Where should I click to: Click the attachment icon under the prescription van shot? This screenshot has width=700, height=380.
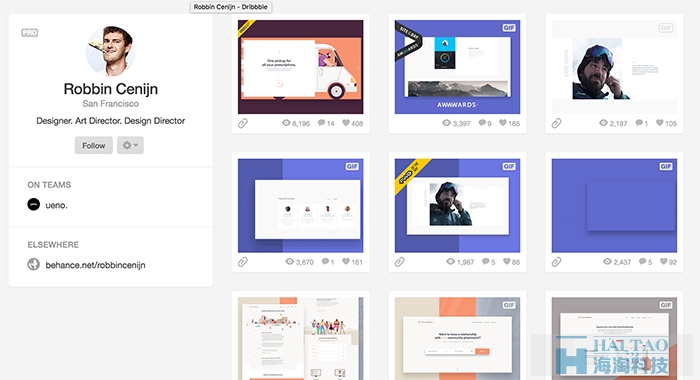(243, 123)
